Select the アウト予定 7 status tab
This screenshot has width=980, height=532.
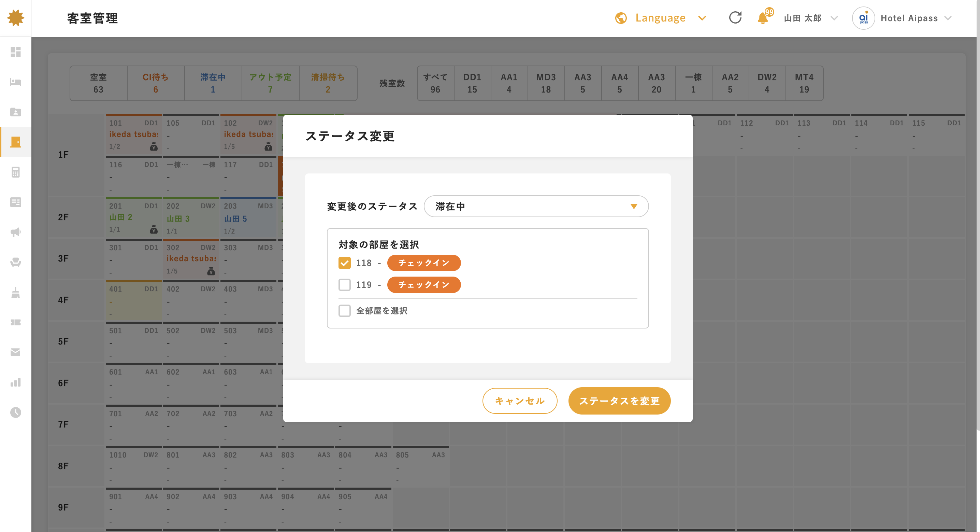point(271,83)
